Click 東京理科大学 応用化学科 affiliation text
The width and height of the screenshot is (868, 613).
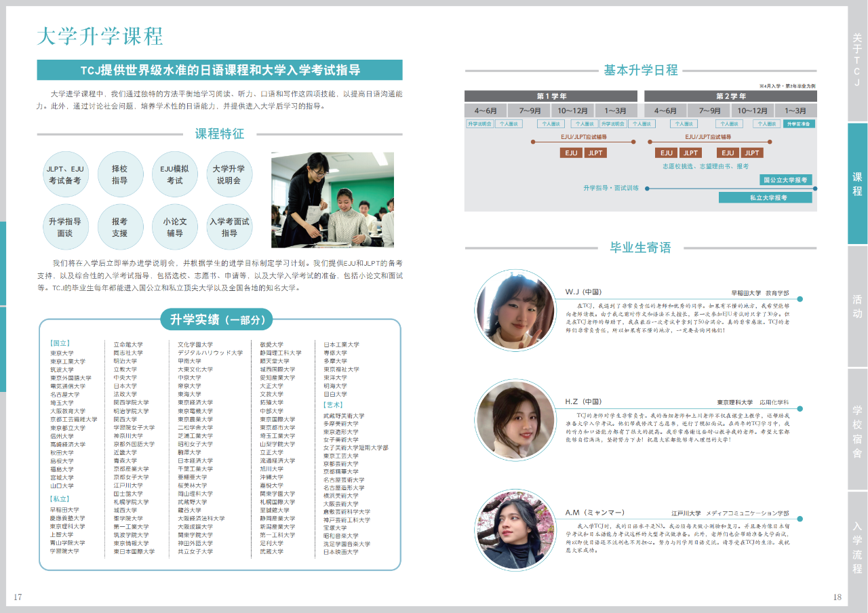pos(753,403)
